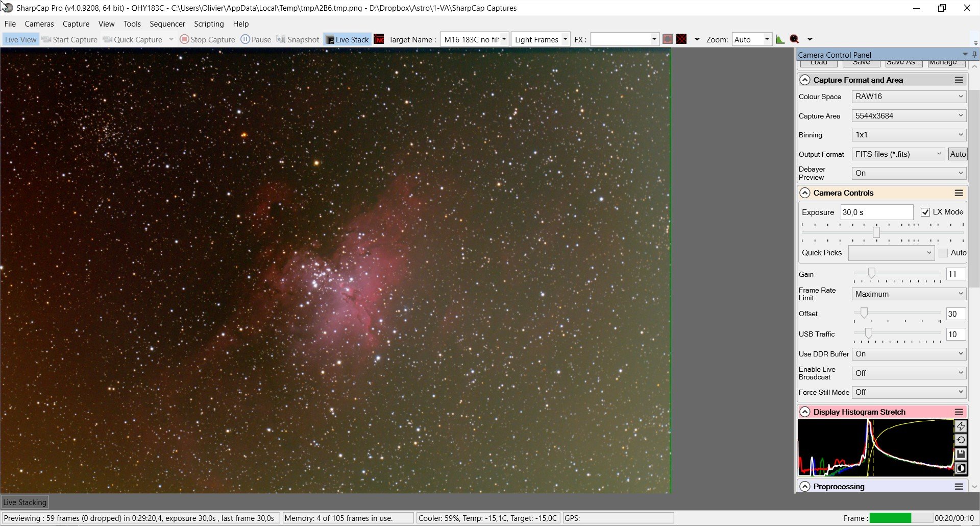Enable the Auto exposure checkbox
The width and height of the screenshot is (980, 526).
[943, 253]
